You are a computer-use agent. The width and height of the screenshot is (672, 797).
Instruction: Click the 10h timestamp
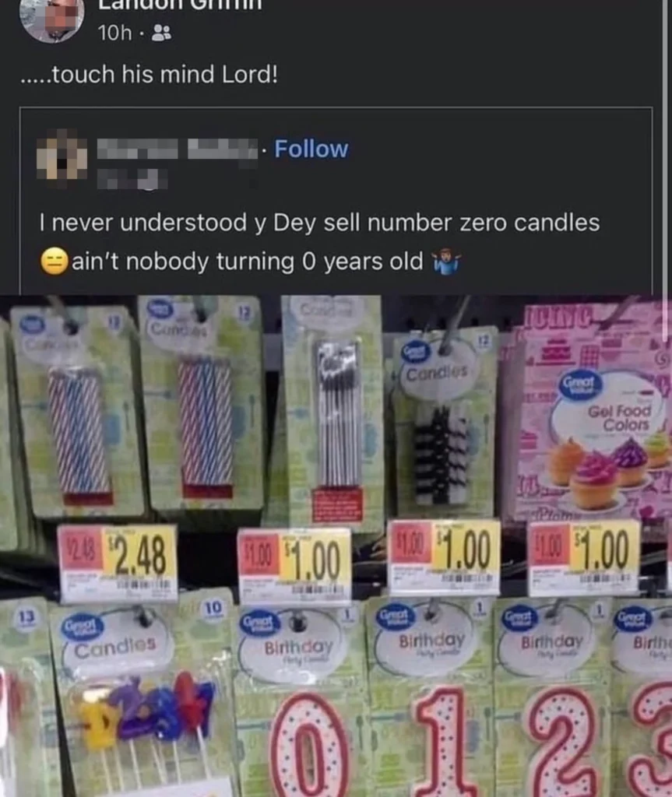114,33
